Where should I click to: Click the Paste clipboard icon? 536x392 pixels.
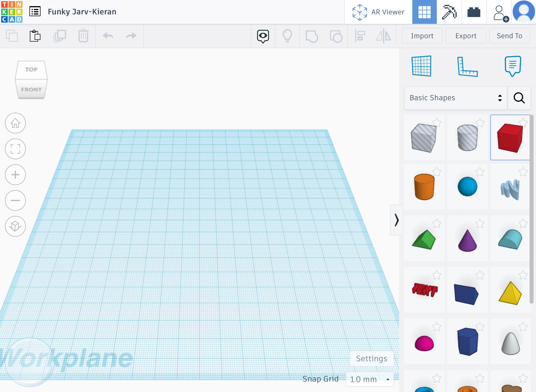click(35, 36)
